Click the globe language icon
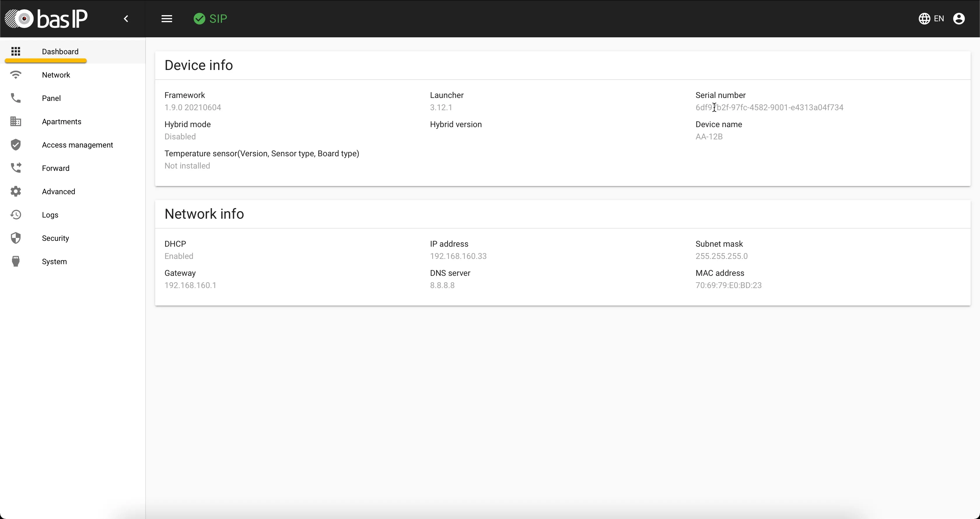980x519 pixels. pyautogui.click(x=924, y=19)
